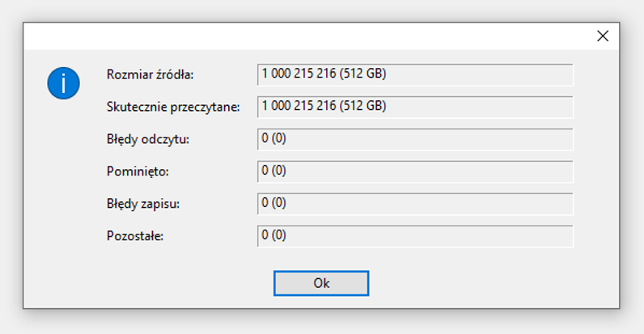This screenshot has width=644, height=334.
Task: Click the blue information icon
Action: click(x=63, y=83)
